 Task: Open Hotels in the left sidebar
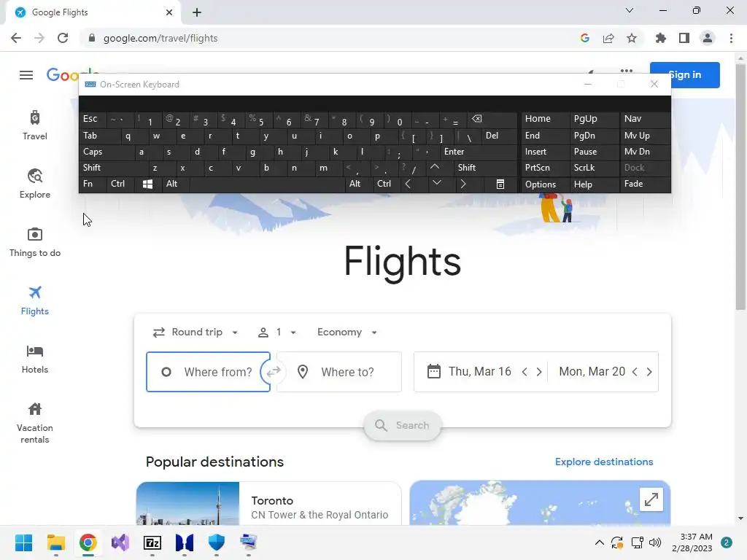click(x=35, y=359)
